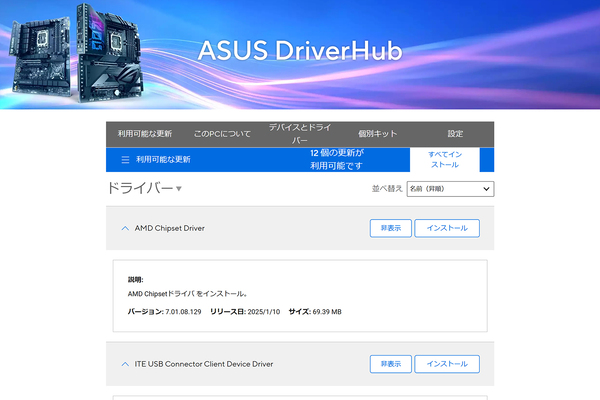The image size is (600, 400).
Task: Open the 個別キット tab
Action: (x=377, y=134)
